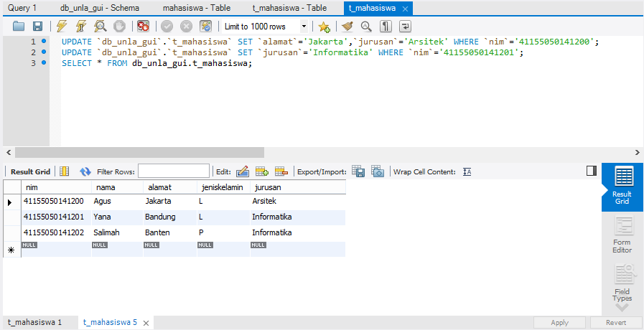The image size is (644, 330).
Task: Open Field Types side panel
Action: tap(622, 283)
